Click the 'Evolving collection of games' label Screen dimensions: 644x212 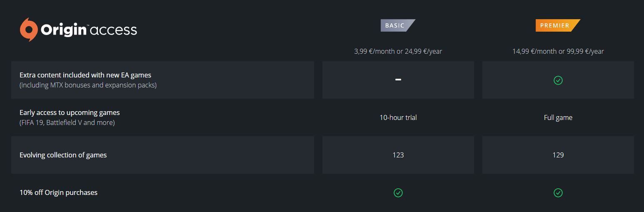[x=63, y=155]
